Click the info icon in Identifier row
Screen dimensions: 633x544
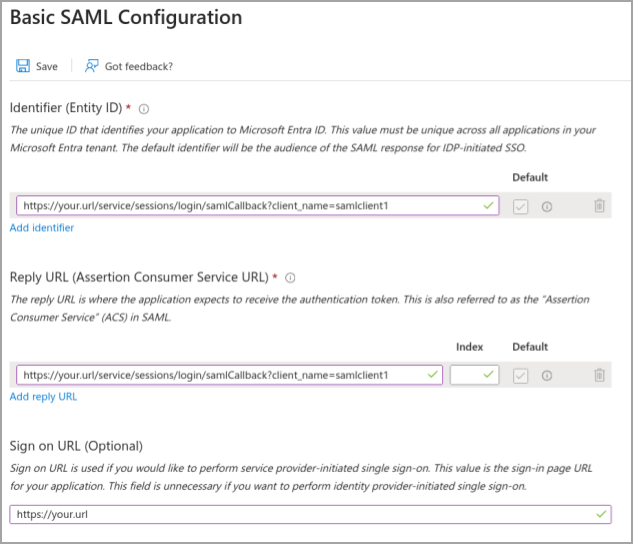tap(547, 206)
